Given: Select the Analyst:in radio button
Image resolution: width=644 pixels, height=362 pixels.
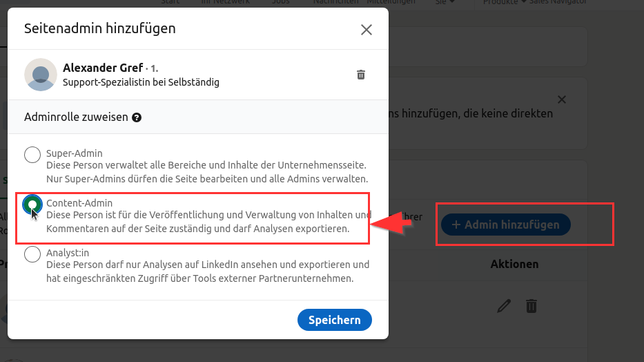Looking at the screenshot, I should [32, 254].
